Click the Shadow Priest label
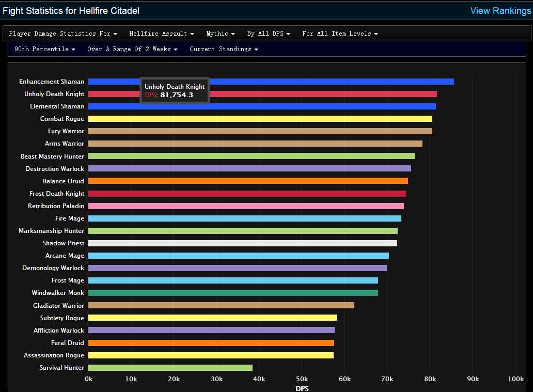Screen dimensions: 533x392 pyautogui.click(x=64, y=243)
